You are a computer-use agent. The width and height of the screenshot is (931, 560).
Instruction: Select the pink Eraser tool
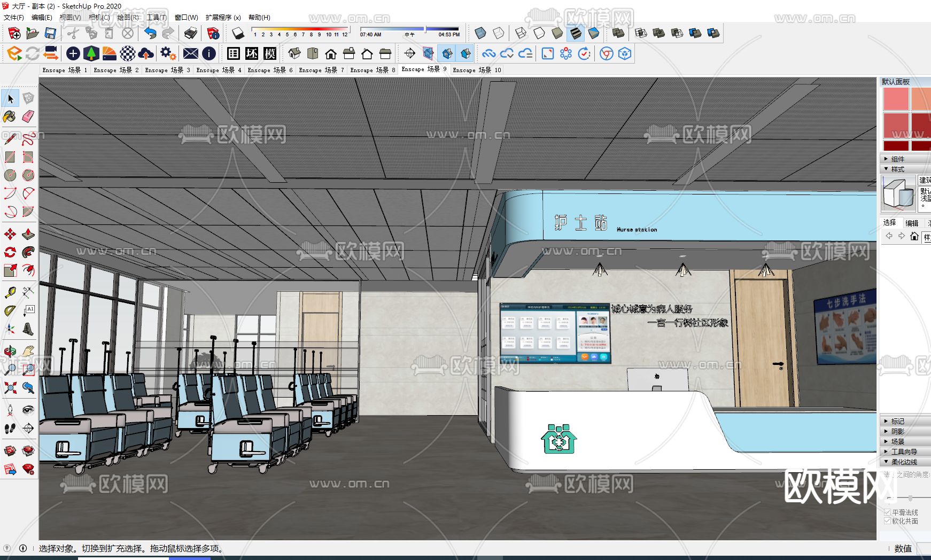pos(28,116)
